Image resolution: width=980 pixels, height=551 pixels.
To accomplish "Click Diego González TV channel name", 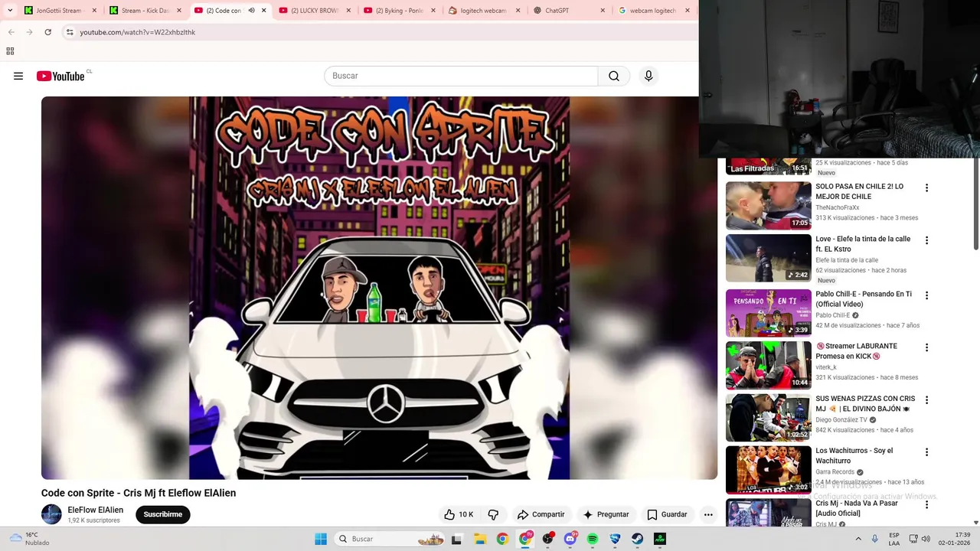I will click(x=841, y=420).
